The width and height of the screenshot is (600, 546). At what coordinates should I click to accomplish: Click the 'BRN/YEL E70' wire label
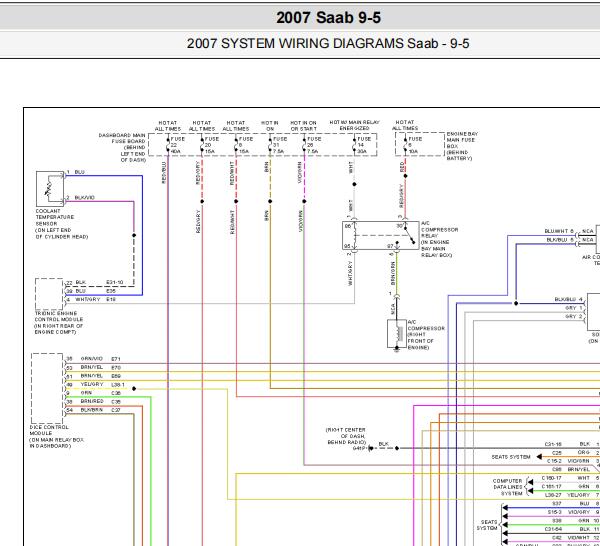101,367
